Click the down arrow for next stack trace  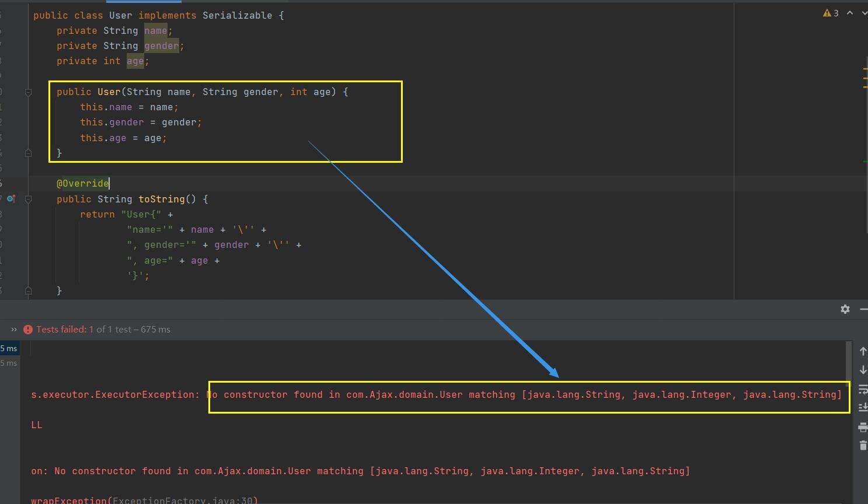863,370
